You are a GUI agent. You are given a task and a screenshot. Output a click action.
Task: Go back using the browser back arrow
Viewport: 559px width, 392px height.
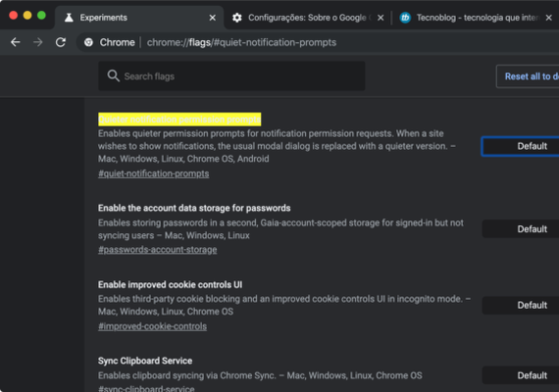16,42
